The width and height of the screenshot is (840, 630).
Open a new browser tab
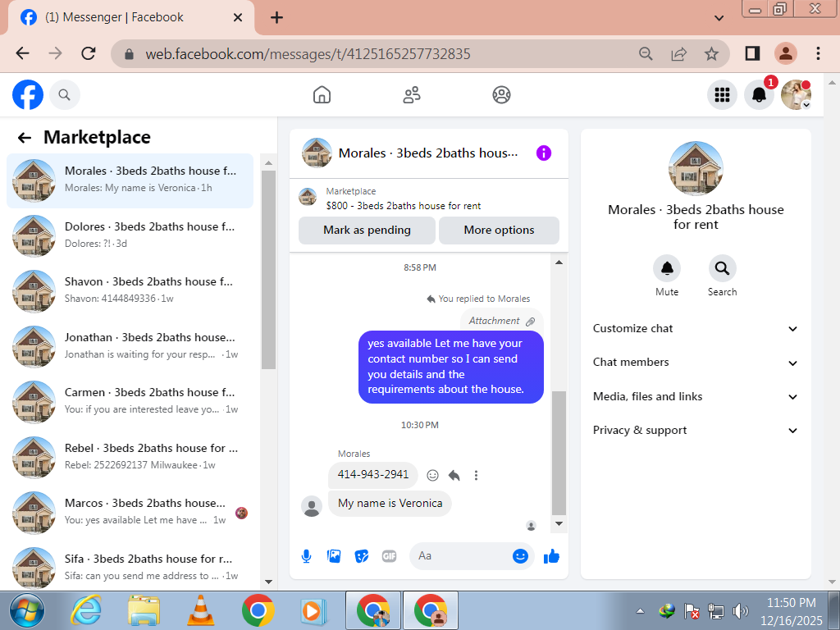[x=276, y=18]
